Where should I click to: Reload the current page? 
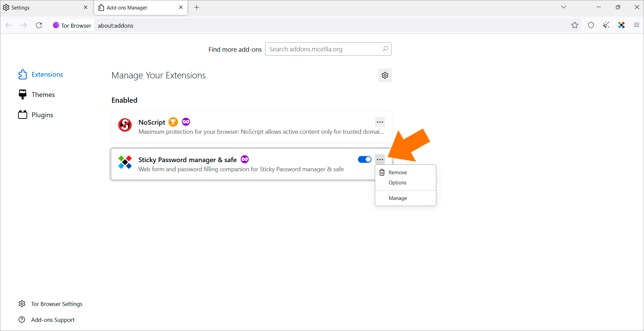39,25
